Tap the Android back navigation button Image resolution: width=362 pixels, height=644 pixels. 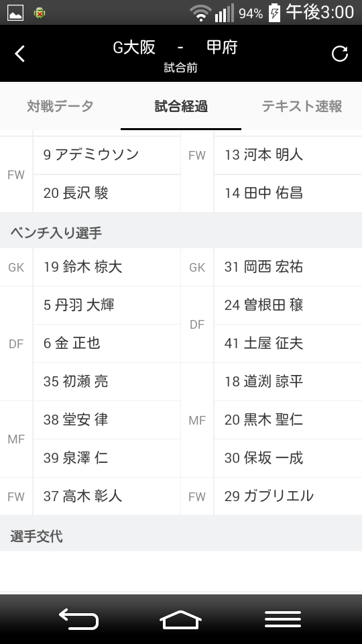[79, 619]
